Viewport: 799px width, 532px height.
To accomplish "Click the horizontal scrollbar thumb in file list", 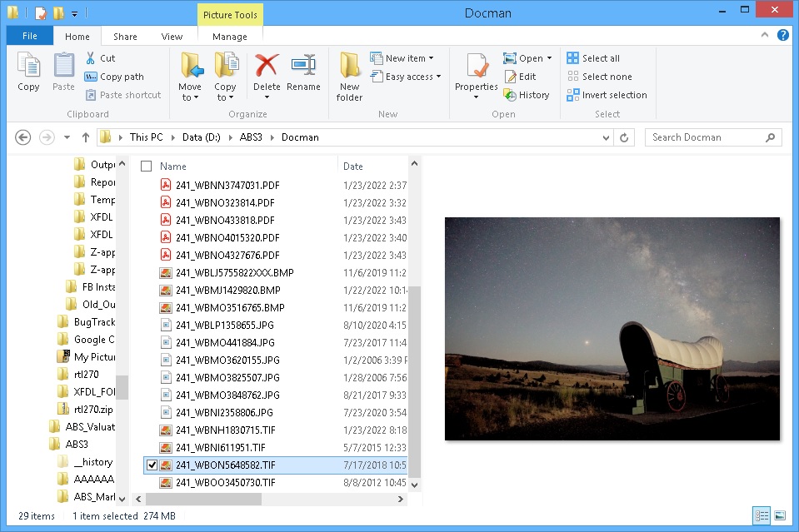I will click(204, 500).
